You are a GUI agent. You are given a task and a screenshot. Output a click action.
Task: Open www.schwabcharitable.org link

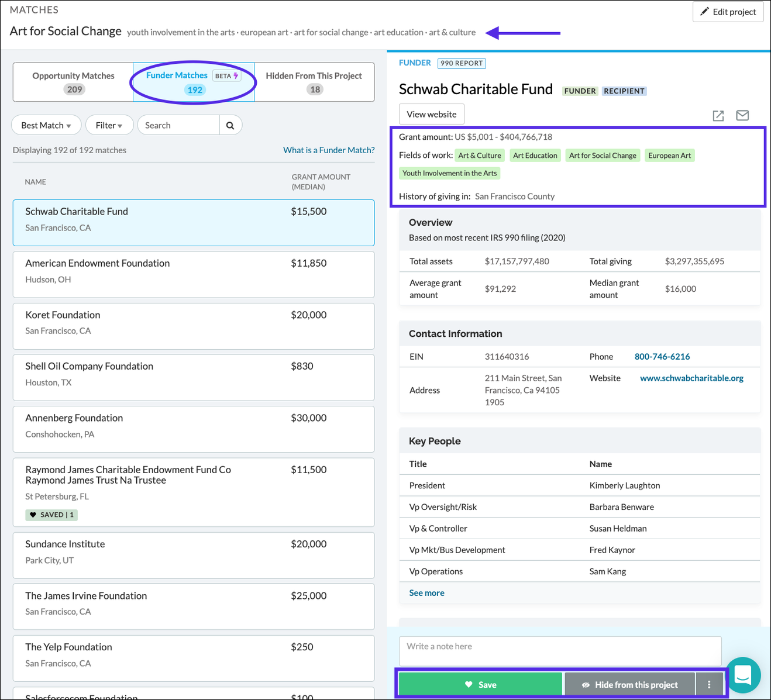click(x=691, y=378)
